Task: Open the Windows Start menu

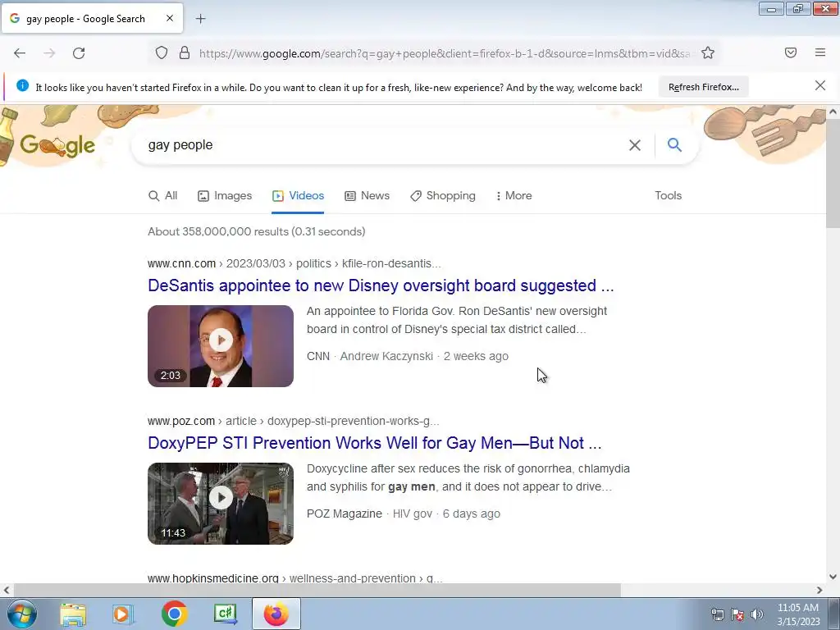Action: click(21, 614)
